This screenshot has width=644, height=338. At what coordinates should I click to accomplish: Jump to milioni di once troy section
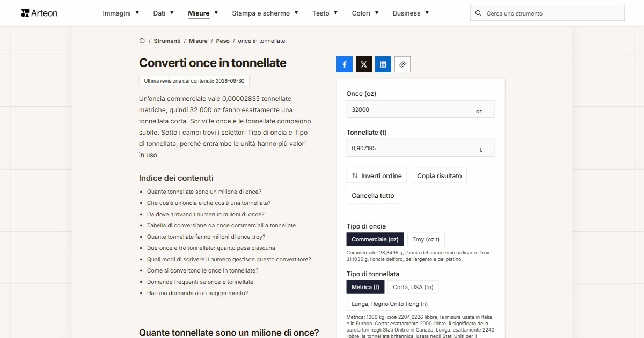[x=206, y=237]
